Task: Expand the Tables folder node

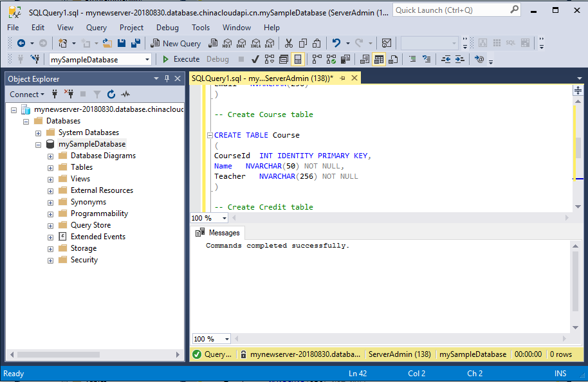Action: pos(50,167)
